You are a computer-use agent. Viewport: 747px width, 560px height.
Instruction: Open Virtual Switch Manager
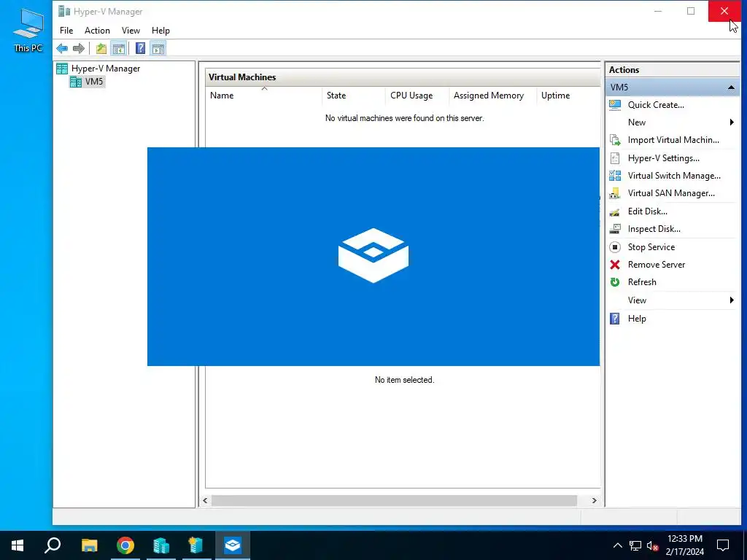[674, 176]
